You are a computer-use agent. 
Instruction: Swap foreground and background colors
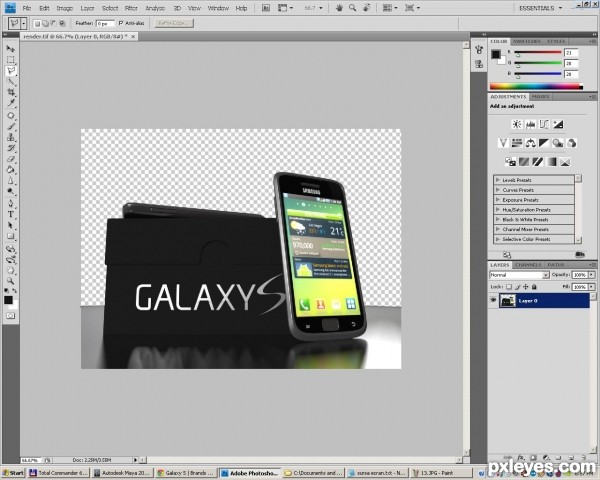pyautogui.click(x=15, y=291)
